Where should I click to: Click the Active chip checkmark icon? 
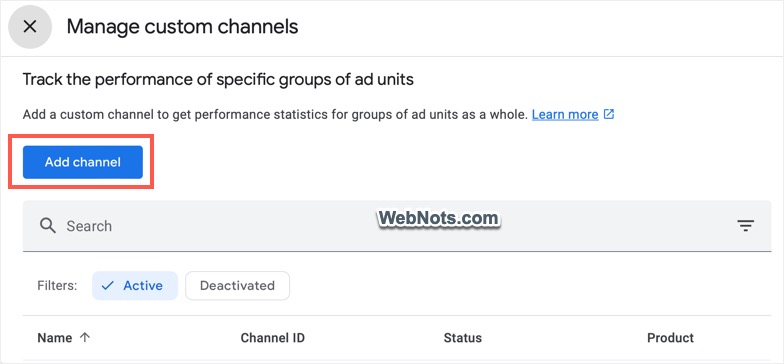(108, 286)
